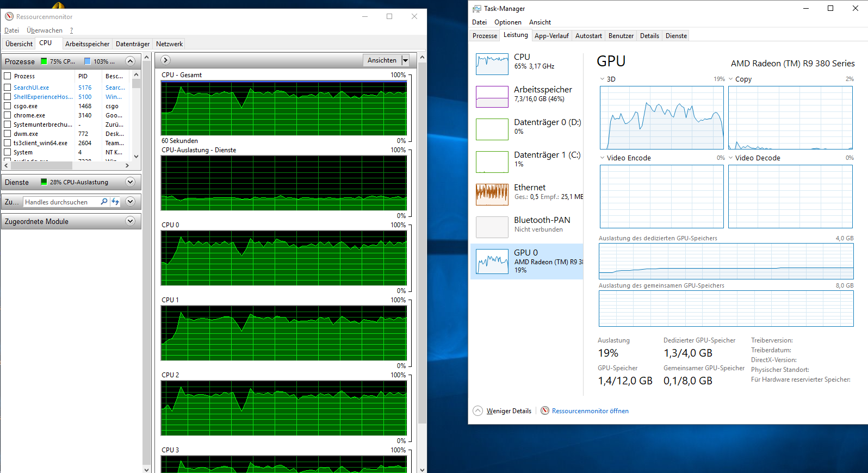This screenshot has width=868, height=473.
Task: Check the box for SearchUI.exe
Action: click(8, 88)
